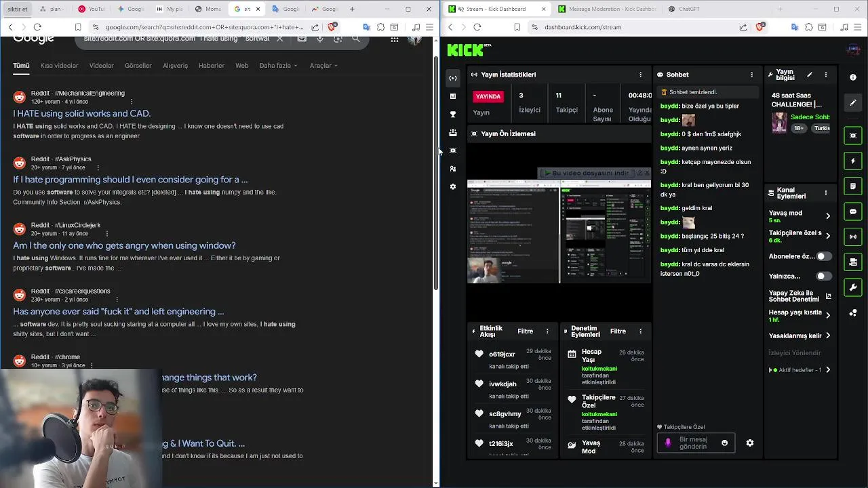Image resolution: width=868 pixels, height=488 pixels.
Task: Expand Hesap yaşı kısıtla option
Action: [828, 316]
